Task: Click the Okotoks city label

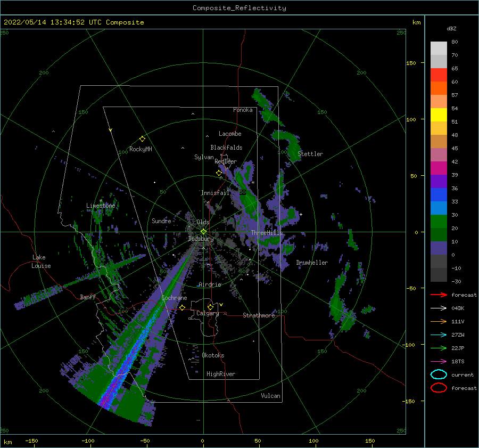Action: pyautogui.click(x=213, y=355)
